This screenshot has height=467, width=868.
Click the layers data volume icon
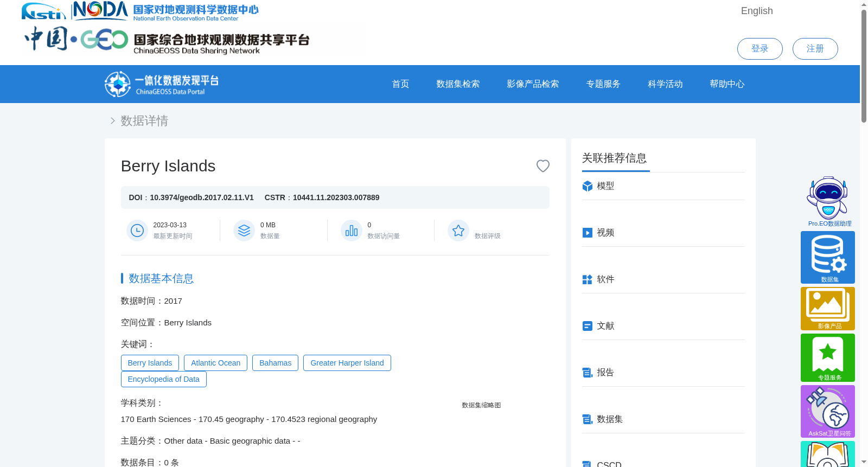click(244, 231)
